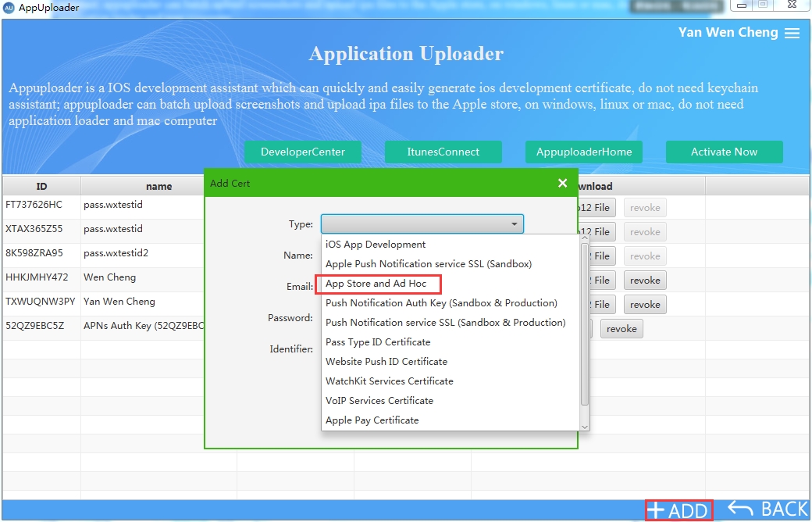Viewport: 812px width, 522px height.
Task: Expand the Type dropdown arrow
Action: click(515, 224)
